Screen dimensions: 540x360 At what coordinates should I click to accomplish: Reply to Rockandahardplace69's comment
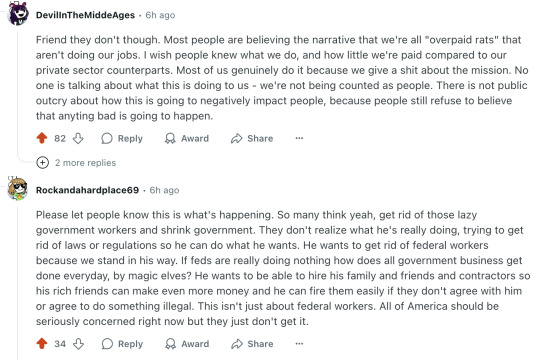coord(122,343)
